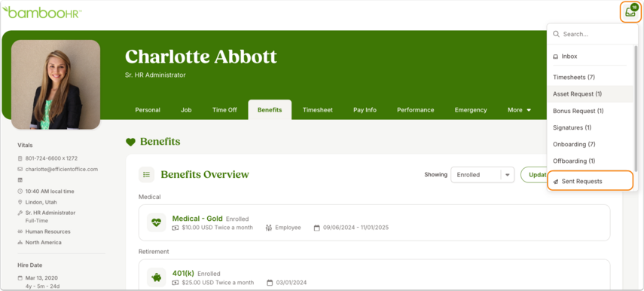
Task: Open Onboarding (7) menu entry
Action: pos(591,144)
